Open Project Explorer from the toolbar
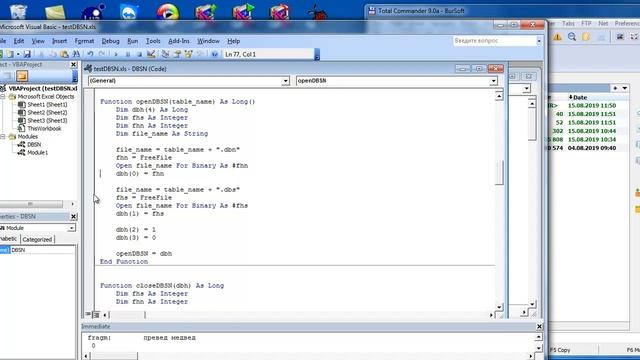 pyautogui.click(x=165, y=54)
